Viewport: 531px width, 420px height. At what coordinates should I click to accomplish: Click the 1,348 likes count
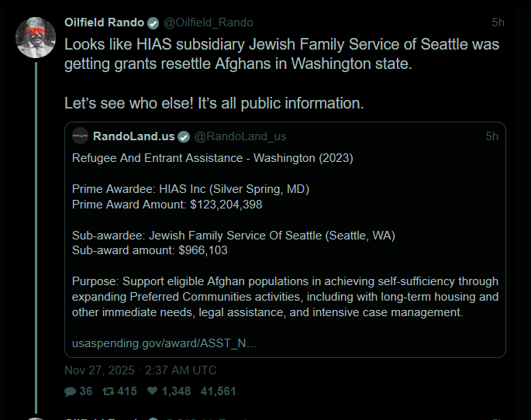(177, 391)
